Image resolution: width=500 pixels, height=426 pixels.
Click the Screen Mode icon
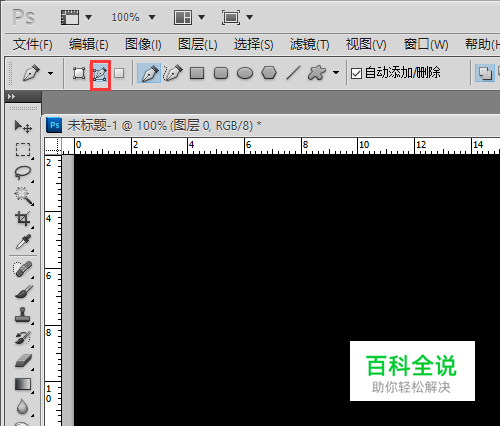tap(231, 17)
